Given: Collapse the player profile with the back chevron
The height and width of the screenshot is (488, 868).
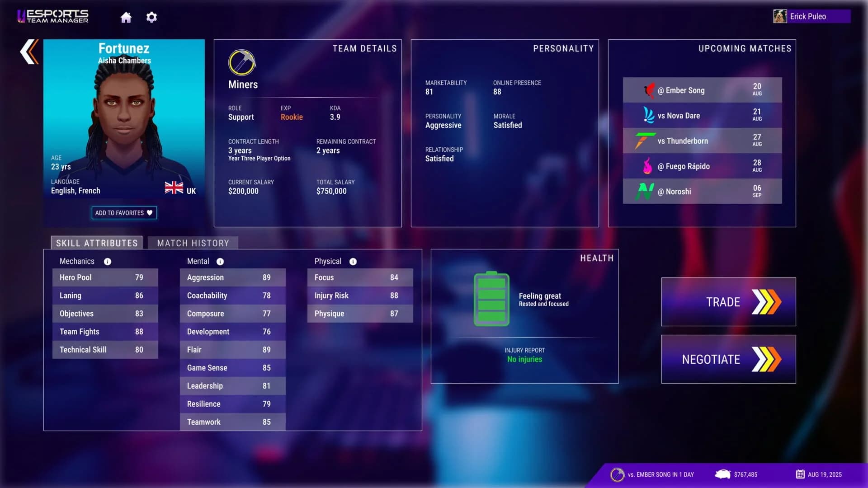Looking at the screenshot, I should pyautogui.click(x=28, y=52).
